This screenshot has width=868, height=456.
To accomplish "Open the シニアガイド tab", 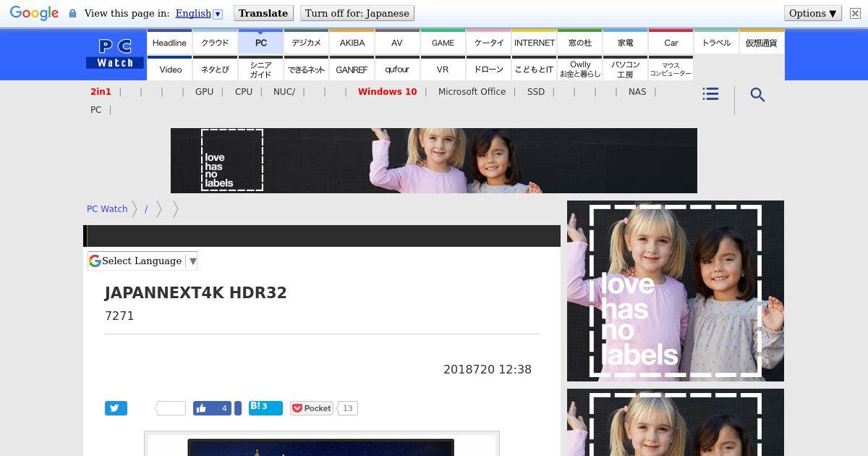I will coord(260,69).
